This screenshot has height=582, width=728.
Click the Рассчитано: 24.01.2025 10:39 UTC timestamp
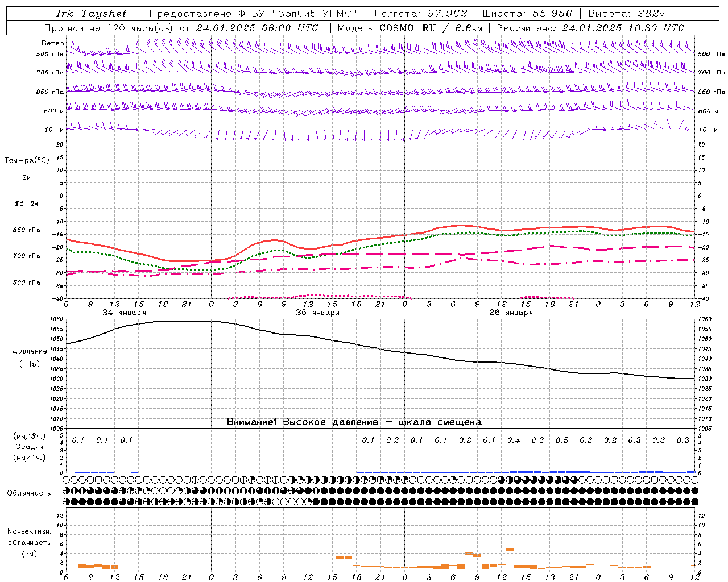pos(590,28)
